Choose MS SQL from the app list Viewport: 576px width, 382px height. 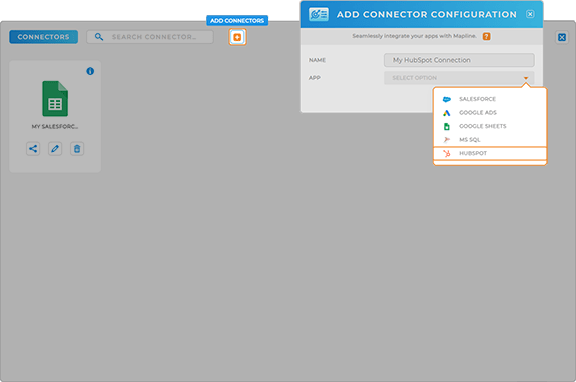(x=490, y=140)
